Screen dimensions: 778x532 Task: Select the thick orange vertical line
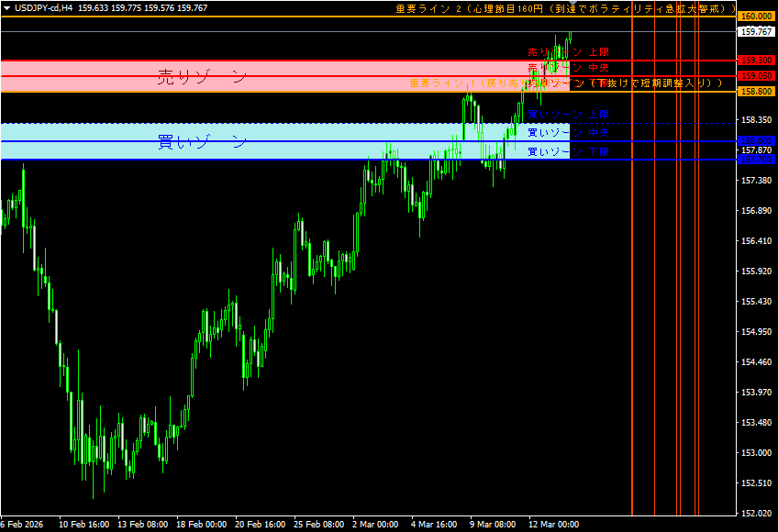click(x=633, y=275)
